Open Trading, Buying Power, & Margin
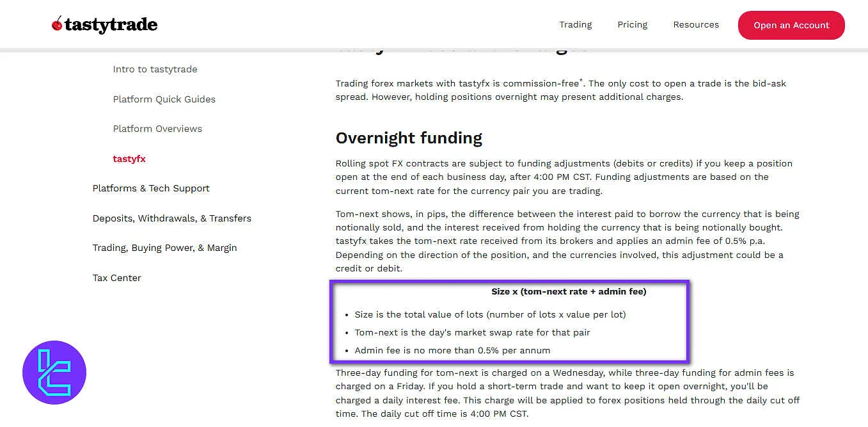The height and width of the screenshot is (427, 868). [x=164, y=248]
